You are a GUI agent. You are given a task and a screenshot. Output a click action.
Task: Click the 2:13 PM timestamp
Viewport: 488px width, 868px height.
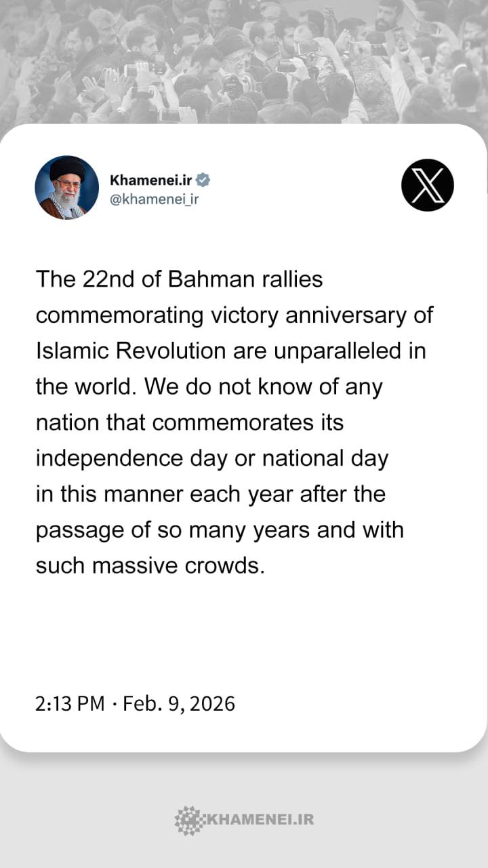pyautogui.click(x=70, y=703)
